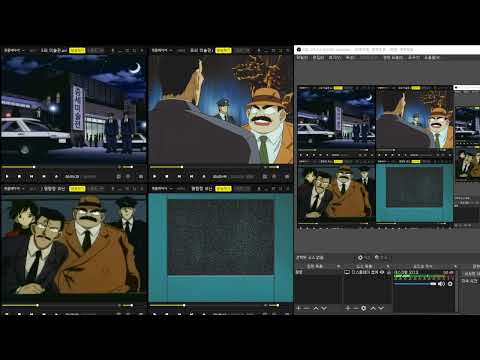The height and width of the screenshot is (360, 480).
Task: Open the app menu of top-left player
Action: [x=13, y=50]
